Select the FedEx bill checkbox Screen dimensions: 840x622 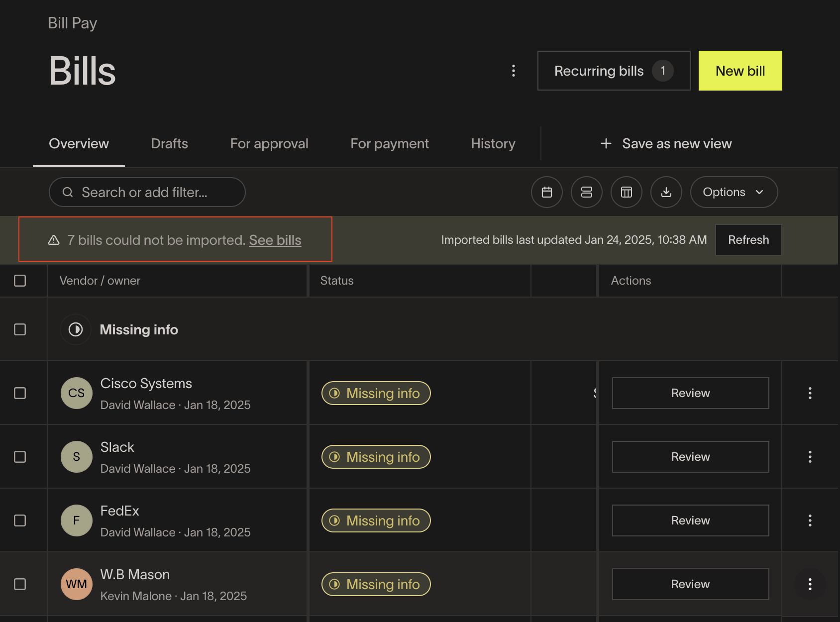click(20, 520)
